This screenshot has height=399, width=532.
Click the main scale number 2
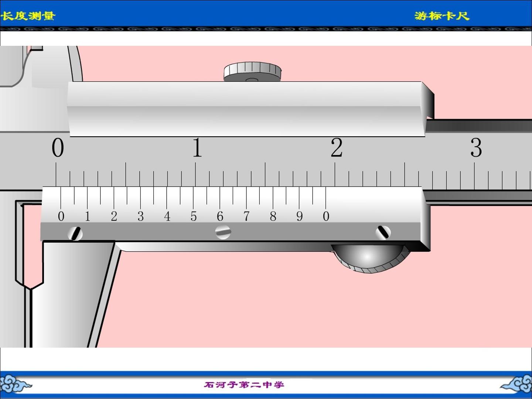click(x=337, y=147)
